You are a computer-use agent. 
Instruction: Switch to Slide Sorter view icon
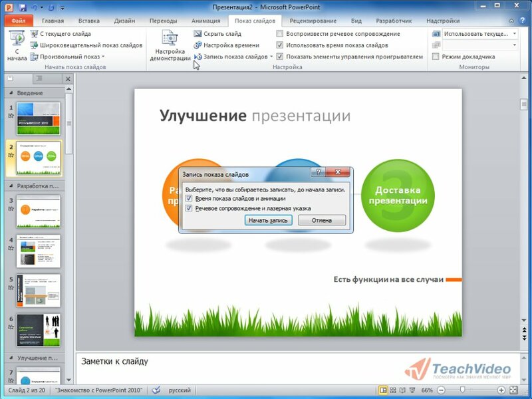(393, 390)
